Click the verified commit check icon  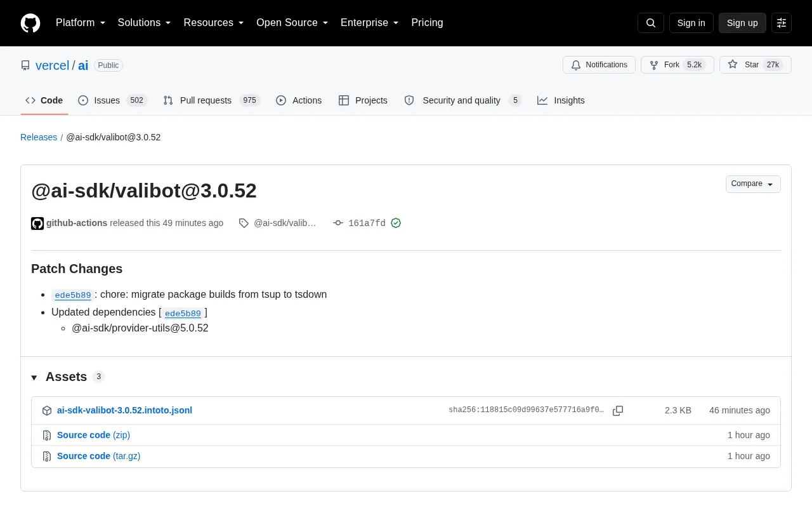pos(396,223)
